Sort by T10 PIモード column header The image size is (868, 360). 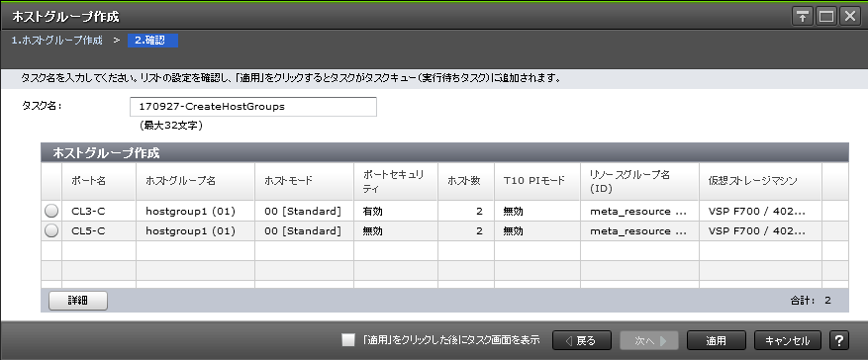tap(537, 181)
